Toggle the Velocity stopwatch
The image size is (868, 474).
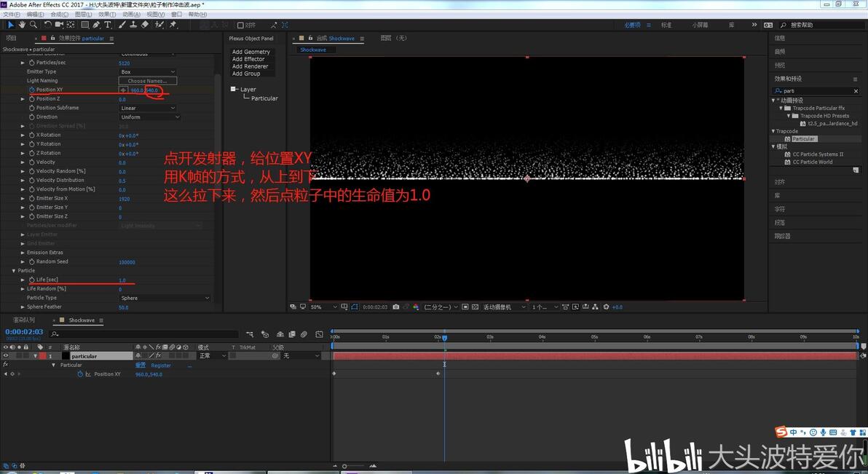pyautogui.click(x=31, y=162)
